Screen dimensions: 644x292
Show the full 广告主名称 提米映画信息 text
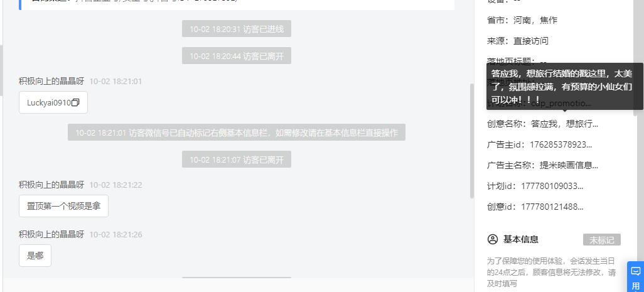point(569,166)
